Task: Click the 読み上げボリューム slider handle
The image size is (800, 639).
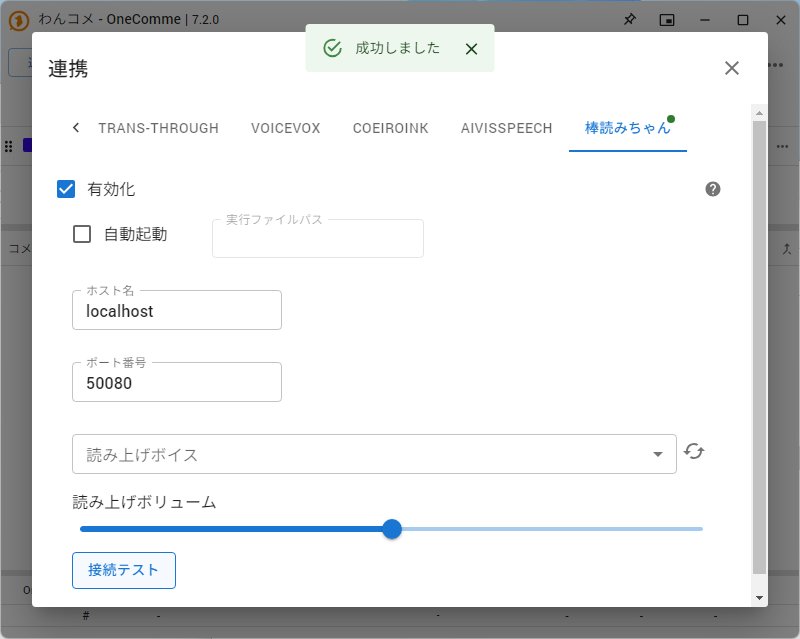Action: pos(392,529)
